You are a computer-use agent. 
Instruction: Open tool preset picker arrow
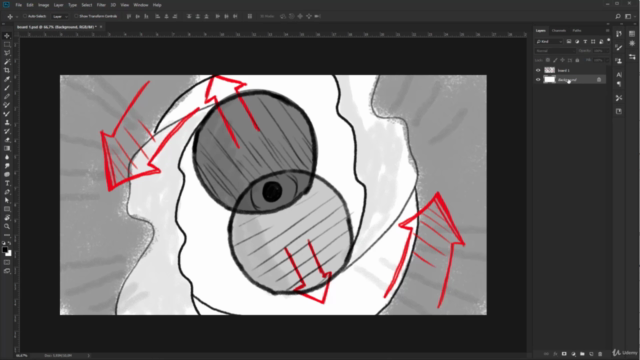[x=17, y=17]
